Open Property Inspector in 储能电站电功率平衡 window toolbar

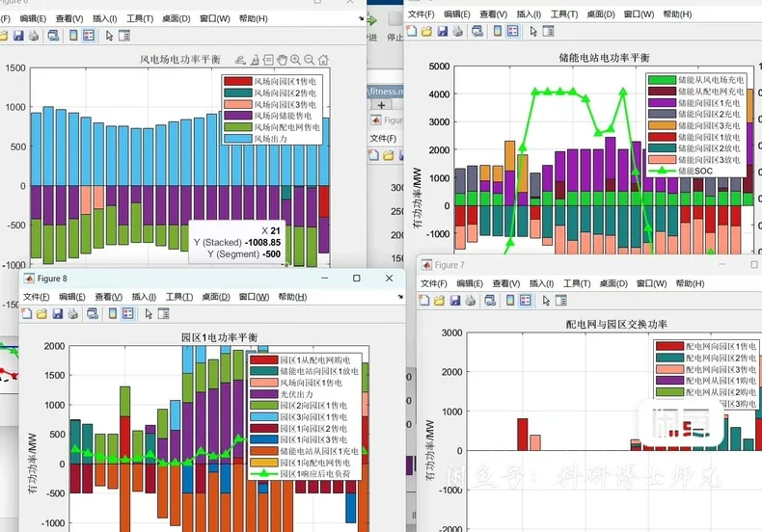coord(548,31)
